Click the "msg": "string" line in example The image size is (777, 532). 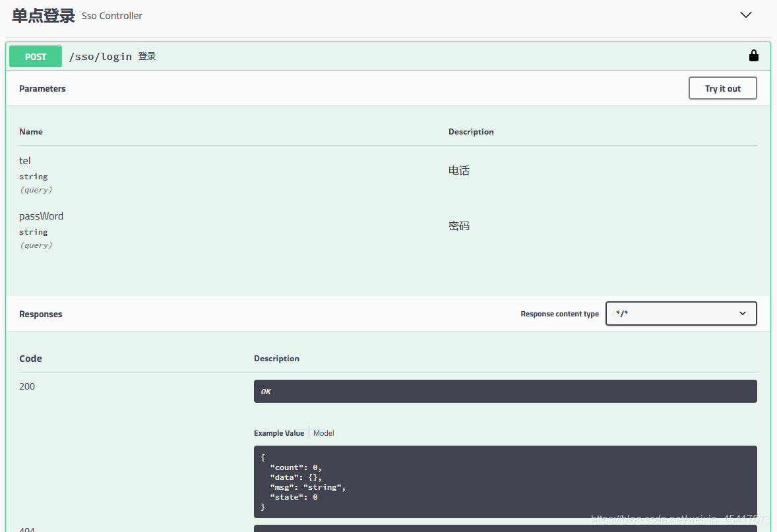(308, 487)
